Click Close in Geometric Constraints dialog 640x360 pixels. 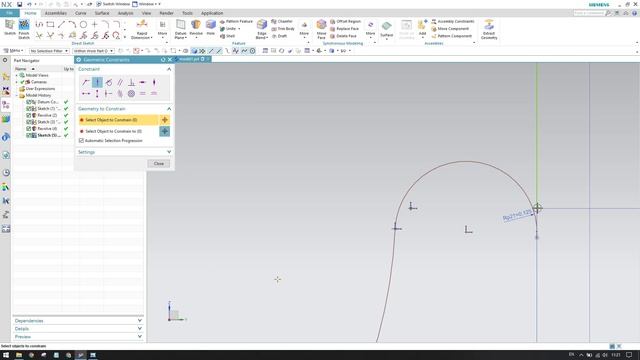click(x=159, y=164)
